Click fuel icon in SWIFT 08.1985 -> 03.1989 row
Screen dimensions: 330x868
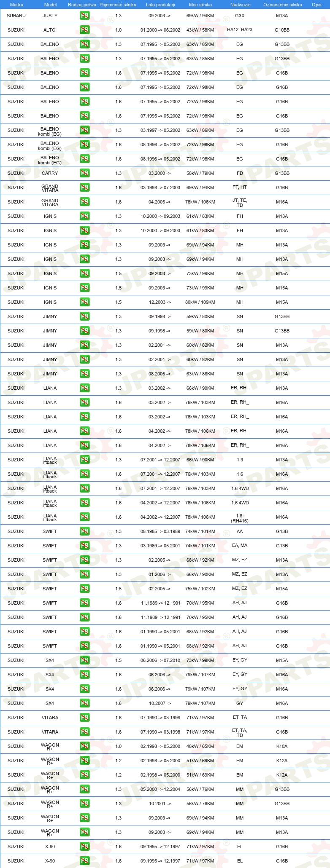84,531
